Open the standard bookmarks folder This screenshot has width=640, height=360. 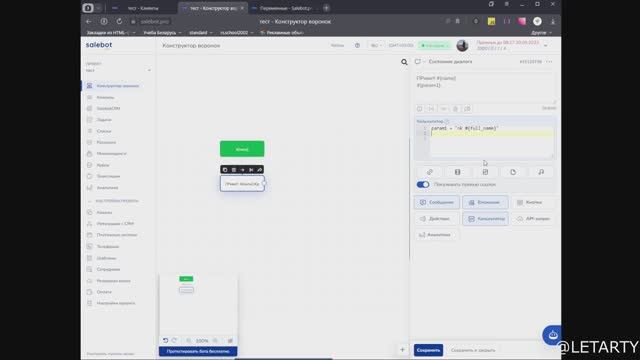tap(200, 33)
